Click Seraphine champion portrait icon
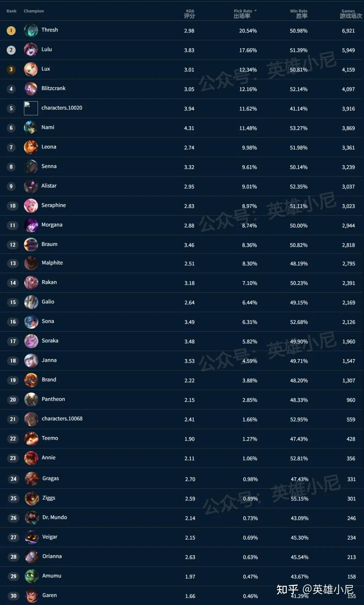Screen dimensions: 364x605 31,206
